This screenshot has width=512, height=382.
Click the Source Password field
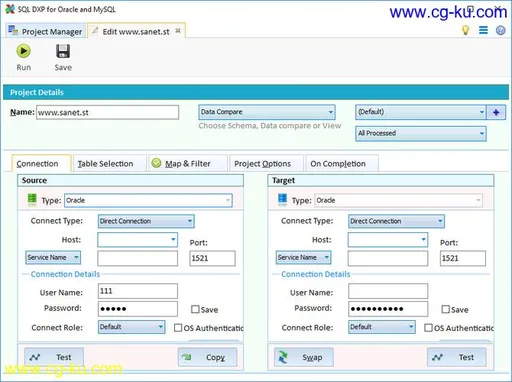[x=138, y=309]
